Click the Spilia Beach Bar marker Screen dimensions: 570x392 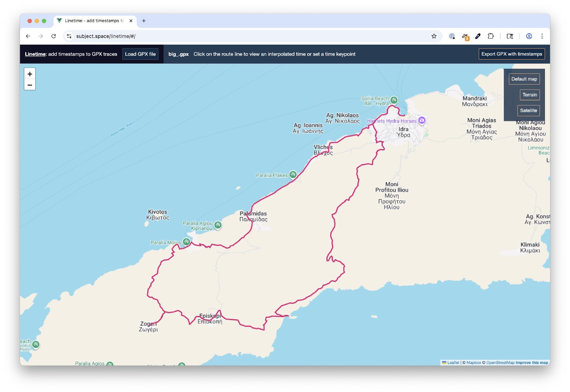coord(394,100)
